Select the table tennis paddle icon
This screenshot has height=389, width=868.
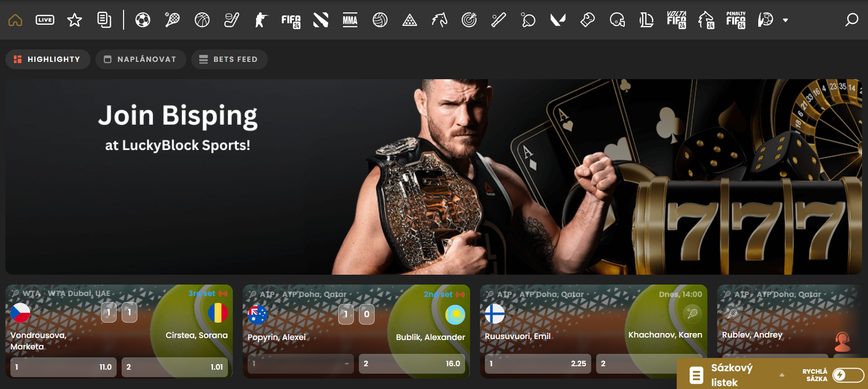(528, 20)
